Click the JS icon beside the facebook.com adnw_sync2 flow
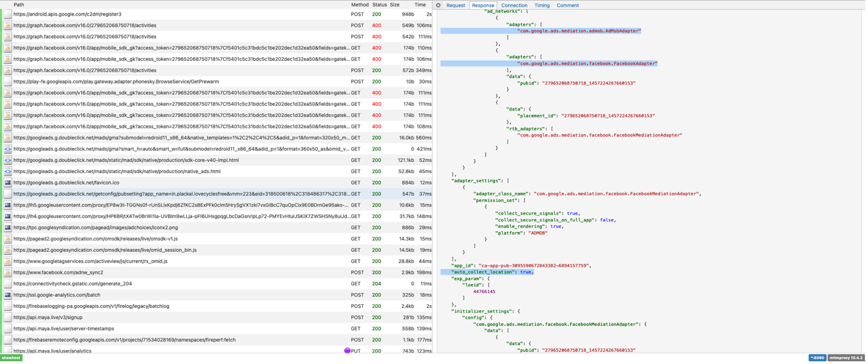Screen dimensions: 868x364 click(8, 272)
